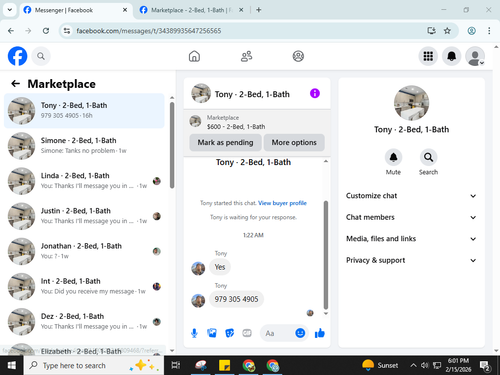This screenshot has width=500, height=375.
Task: Open Simone - 2-Bed, 1-Bath conversation
Action: click(84, 146)
